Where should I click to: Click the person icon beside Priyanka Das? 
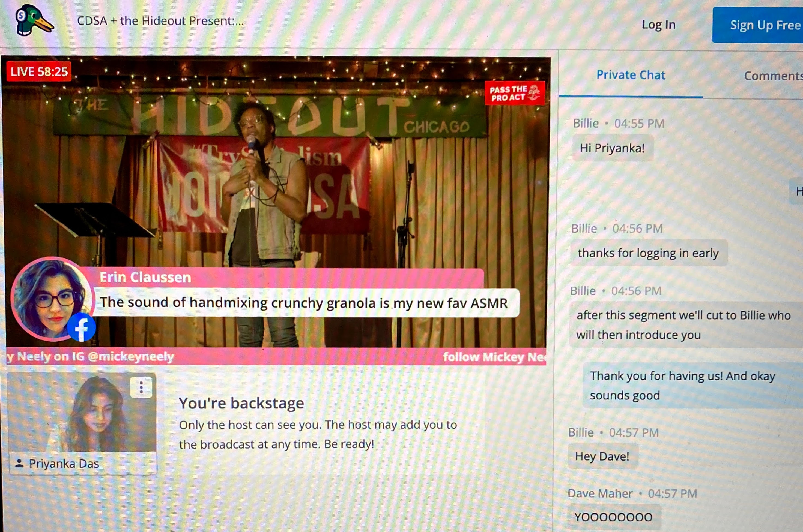(19, 463)
